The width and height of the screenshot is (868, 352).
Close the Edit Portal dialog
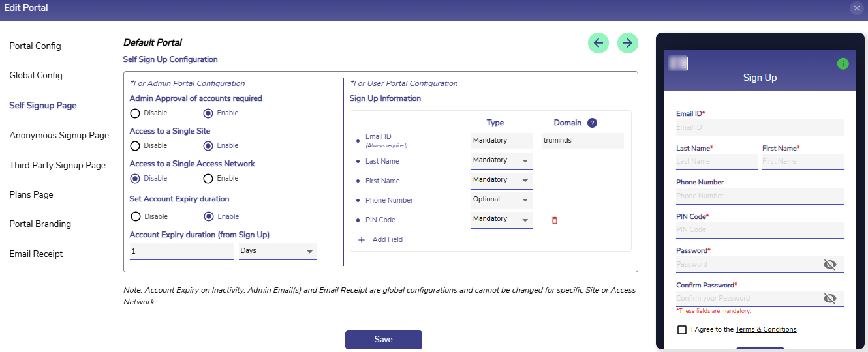[x=856, y=8]
